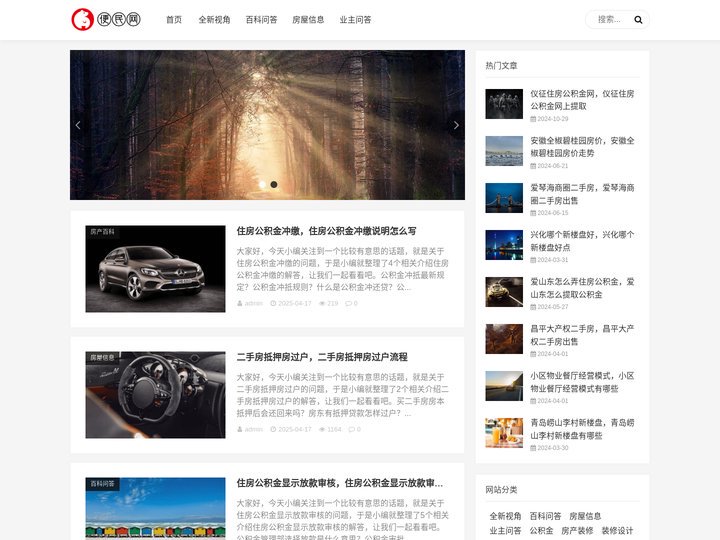Show previous carousel slide arrow

[x=78, y=125]
